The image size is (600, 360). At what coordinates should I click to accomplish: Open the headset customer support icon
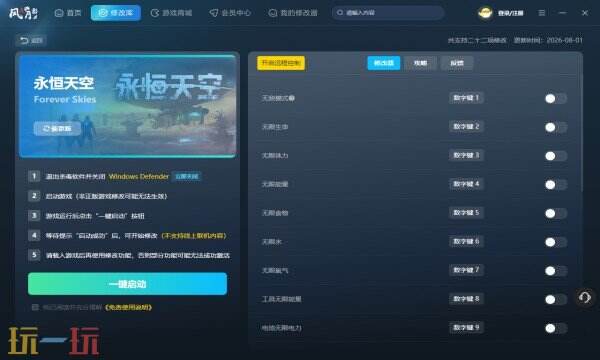coord(585,297)
